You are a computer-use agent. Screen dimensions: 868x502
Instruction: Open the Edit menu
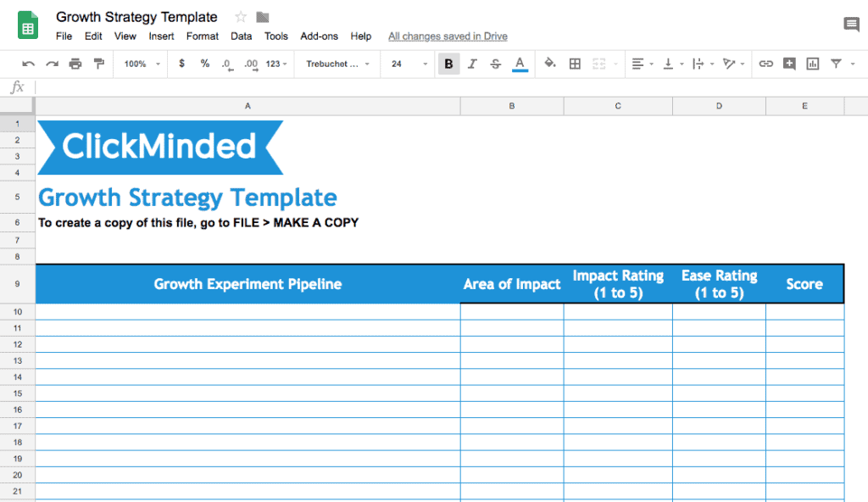93,36
